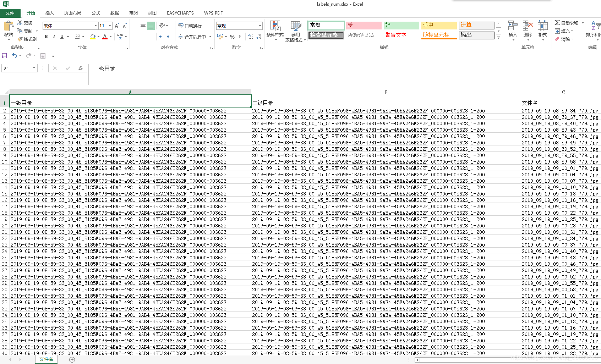Save the workbook with the floppy disk icon
The height and width of the screenshot is (364, 601).
pos(4,56)
